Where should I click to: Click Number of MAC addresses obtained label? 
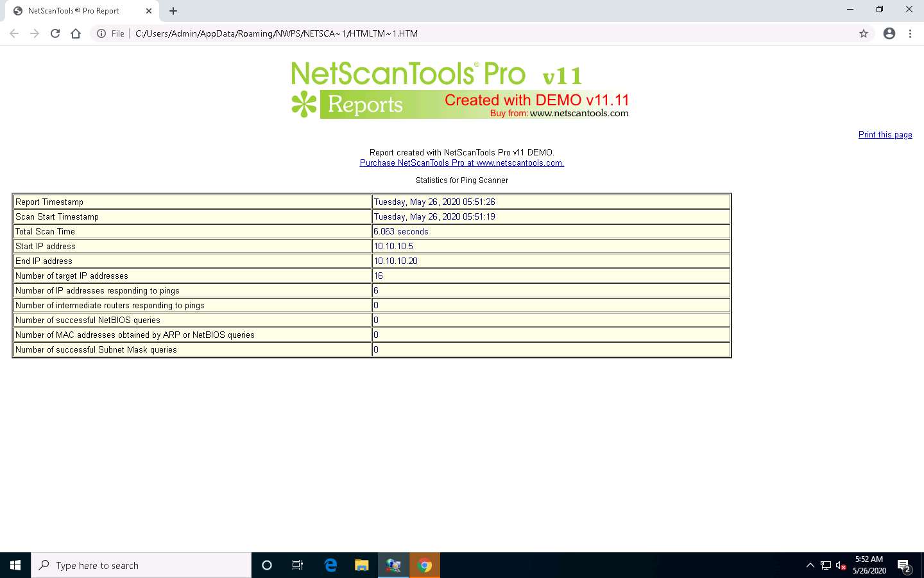(135, 335)
